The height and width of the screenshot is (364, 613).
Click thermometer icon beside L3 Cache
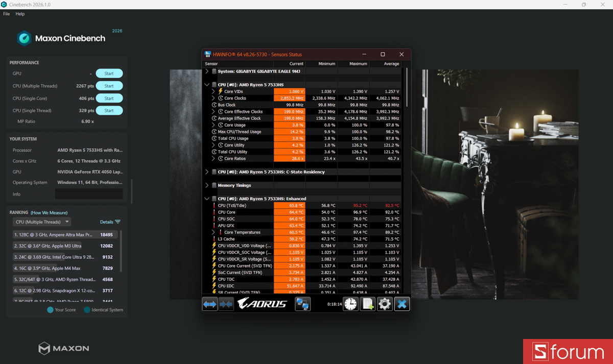[215, 239]
